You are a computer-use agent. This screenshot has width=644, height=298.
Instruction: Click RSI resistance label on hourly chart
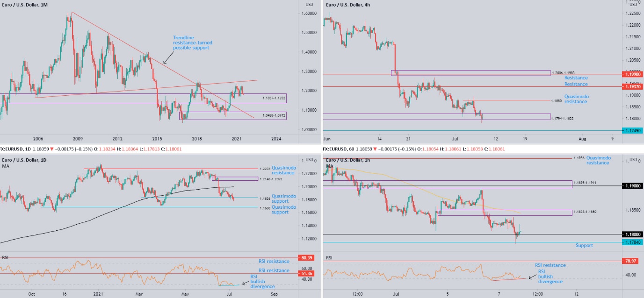tap(550, 265)
